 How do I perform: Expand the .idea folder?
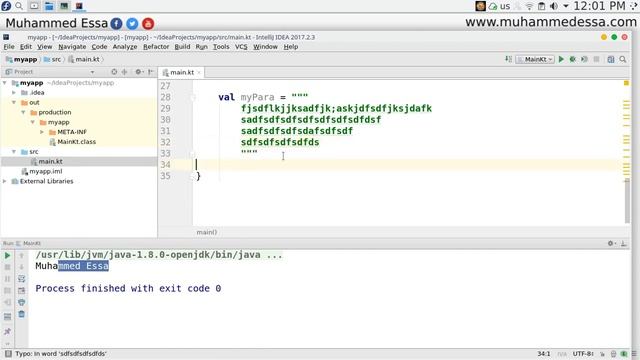[x=14, y=93]
